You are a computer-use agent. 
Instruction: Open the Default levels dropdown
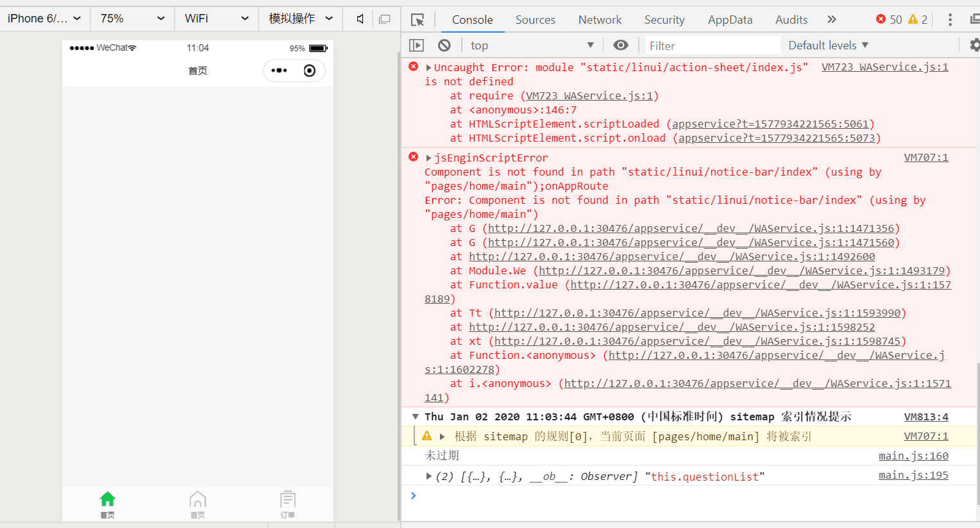click(829, 45)
